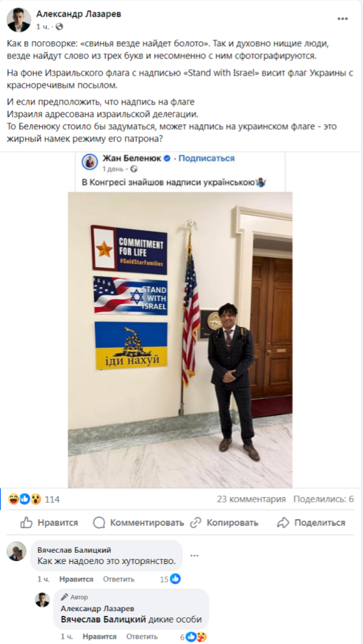Click the link icon next to Копировать
The width and height of the screenshot is (363, 644).
click(196, 522)
